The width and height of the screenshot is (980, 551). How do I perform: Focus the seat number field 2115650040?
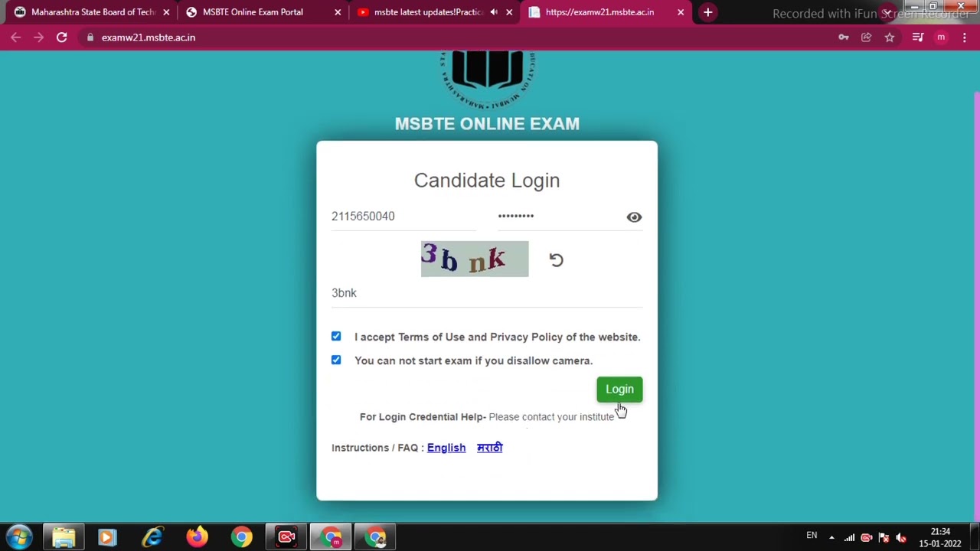[403, 217]
